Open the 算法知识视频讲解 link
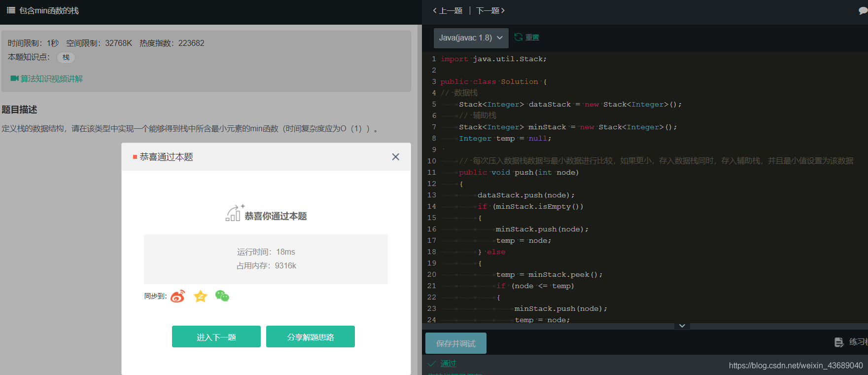Viewport: 868px width, 375px height. [x=52, y=78]
